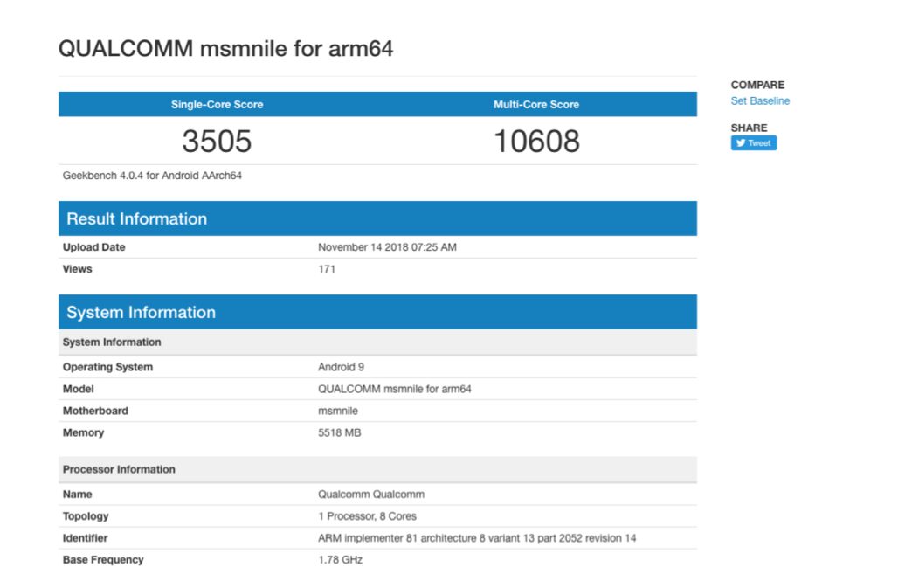Select the Single-Core Score header

pos(217,105)
